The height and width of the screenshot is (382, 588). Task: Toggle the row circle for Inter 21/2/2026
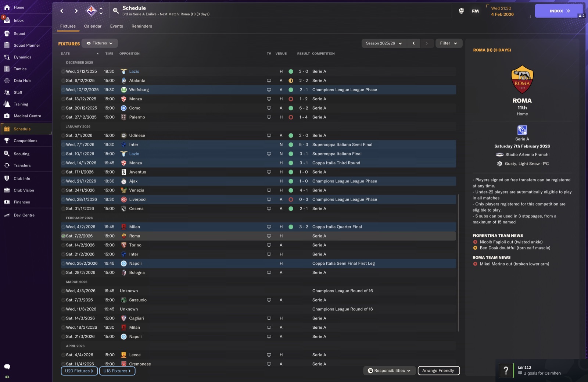pos(63,254)
